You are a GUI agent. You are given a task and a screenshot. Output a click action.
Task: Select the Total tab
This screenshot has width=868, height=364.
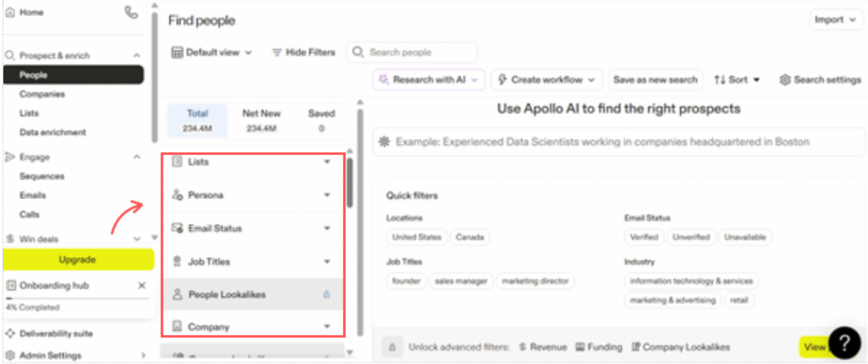197,121
